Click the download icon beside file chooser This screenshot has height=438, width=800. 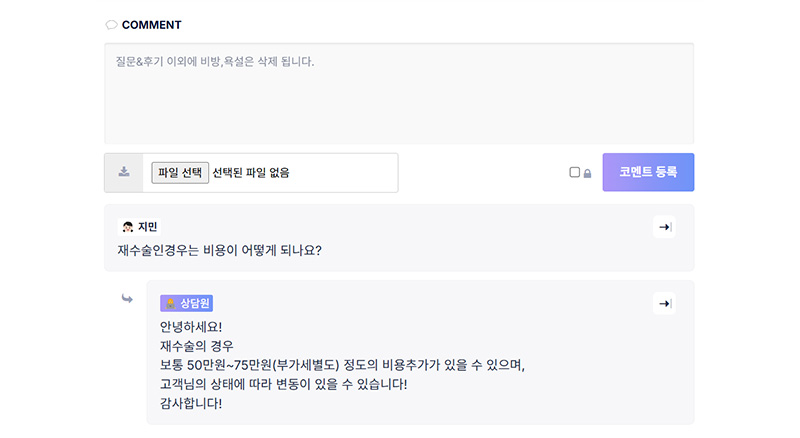click(x=124, y=172)
